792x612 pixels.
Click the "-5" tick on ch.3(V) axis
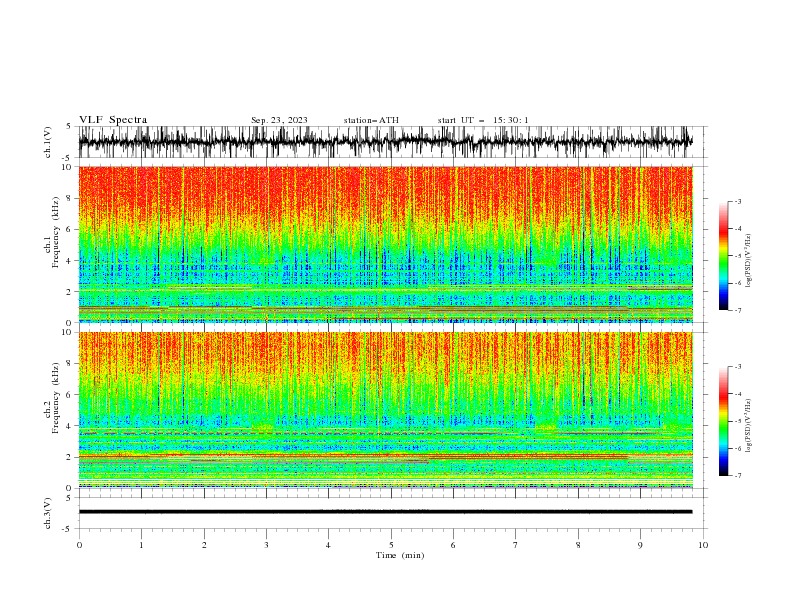pyautogui.click(x=68, y=530)
